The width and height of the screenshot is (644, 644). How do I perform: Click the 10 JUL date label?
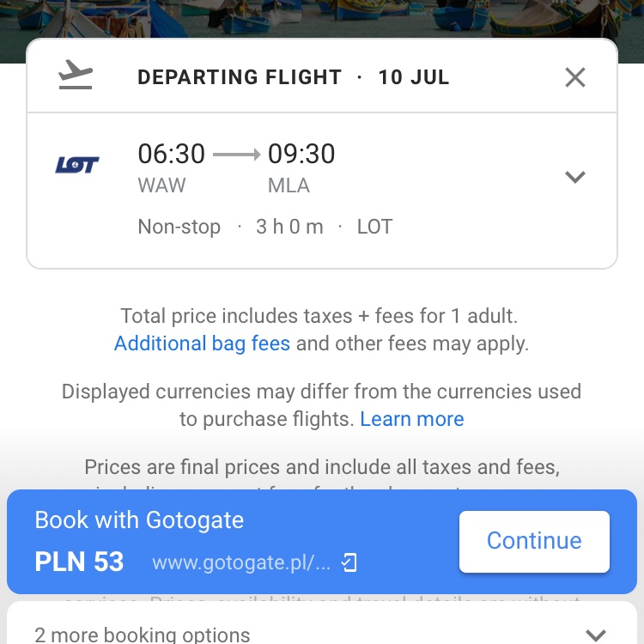[414, 77]
